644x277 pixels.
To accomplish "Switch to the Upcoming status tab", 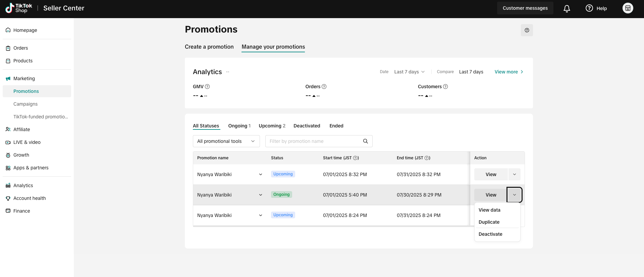I will click(272, 126).
